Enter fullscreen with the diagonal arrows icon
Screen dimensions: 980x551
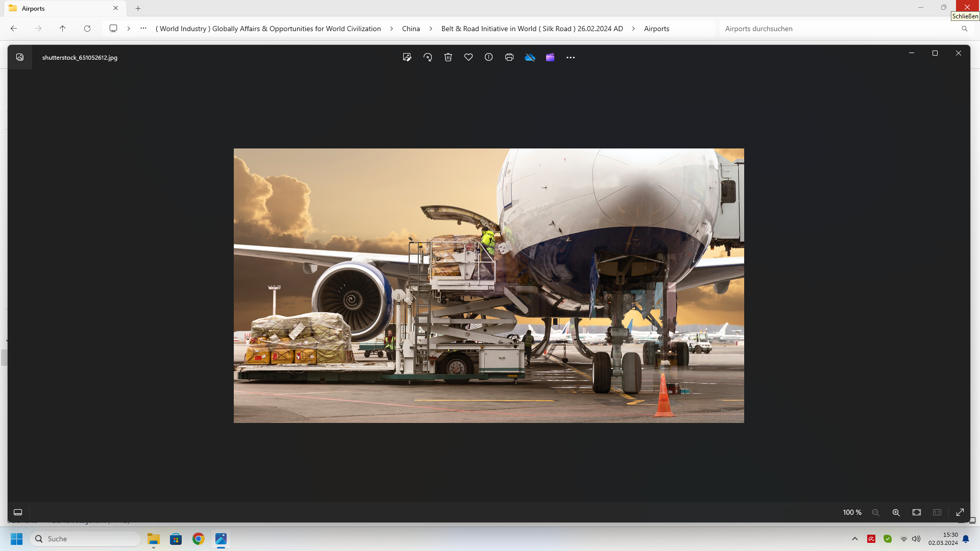pos(960,512)
